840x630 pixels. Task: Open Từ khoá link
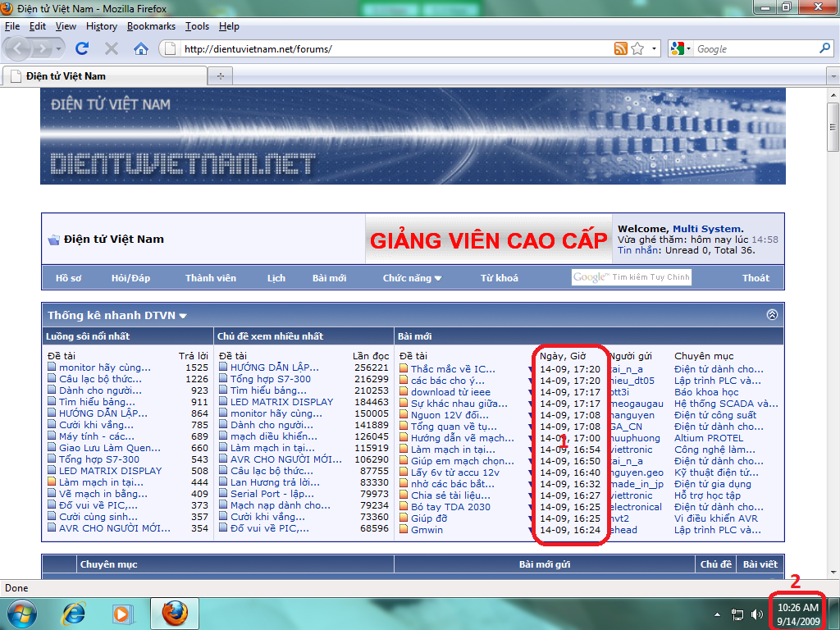[x=500, y=278]
